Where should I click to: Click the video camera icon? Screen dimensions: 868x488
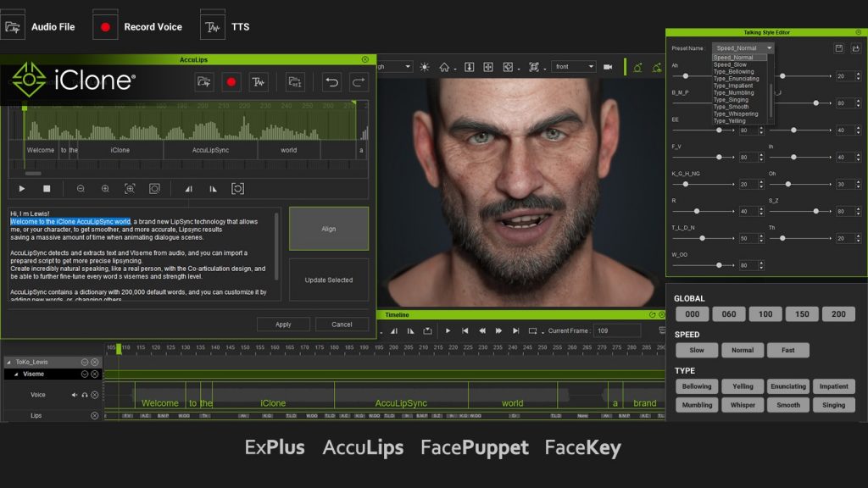pyautogui.click(x=608, y=67)
